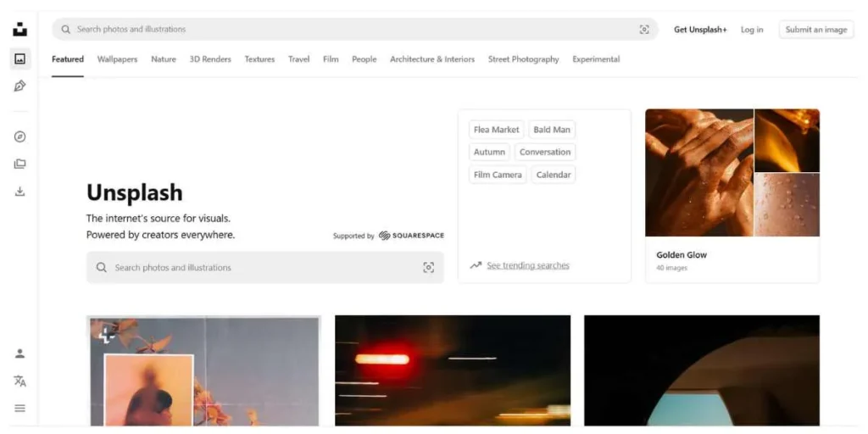
Task: Open Architecture & Interiors tab
Action: [x=432, y=59]
